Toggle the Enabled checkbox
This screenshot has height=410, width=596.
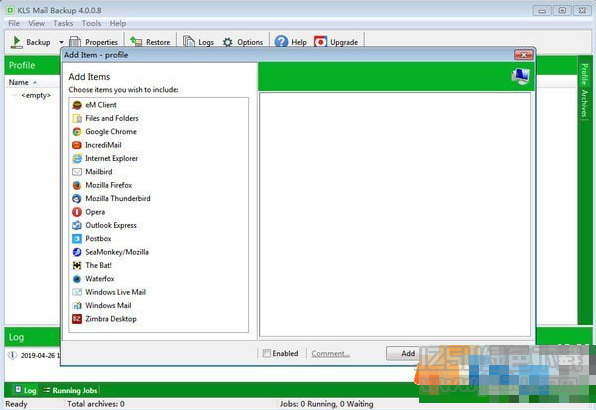(267, 353)
